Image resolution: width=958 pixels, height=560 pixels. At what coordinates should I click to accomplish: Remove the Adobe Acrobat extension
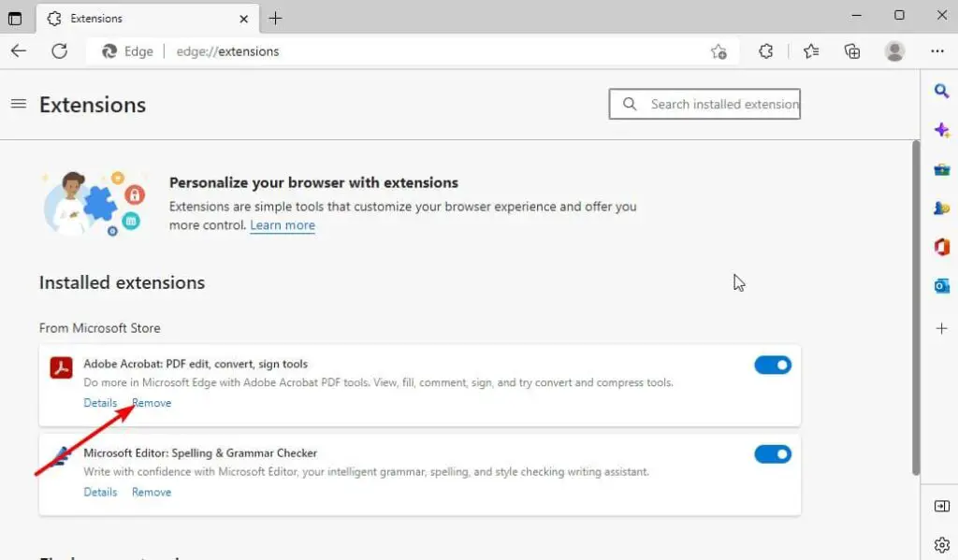tap(151, 402)
